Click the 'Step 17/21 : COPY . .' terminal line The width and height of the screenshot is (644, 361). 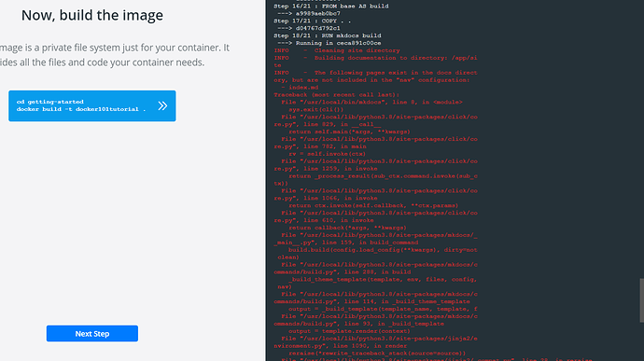[x=313, y=21]
